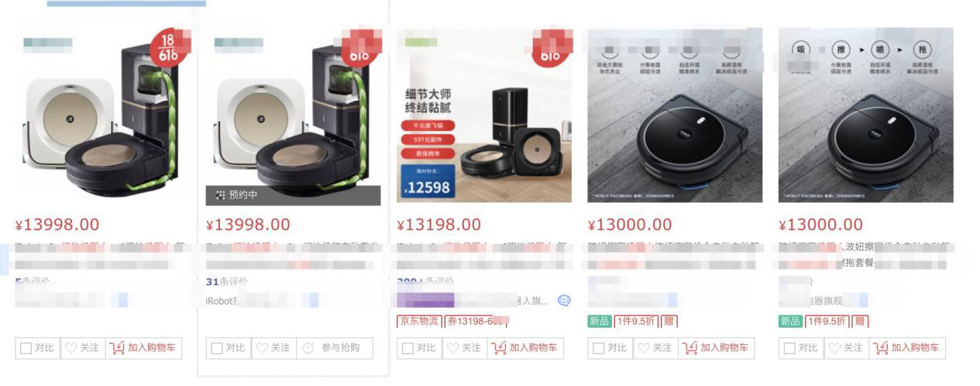Screen dimensions: 980x386
Task: Click 关注 heart on the 预约中 product
Action: point(262,348)
